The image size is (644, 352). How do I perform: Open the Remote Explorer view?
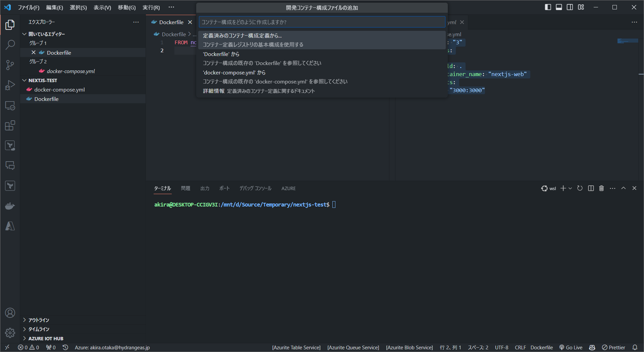[x=10, y=106]
